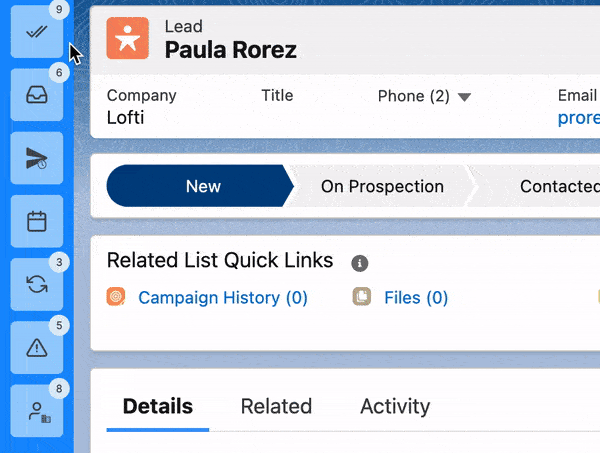Open the Campaign History (0) link
The height and width of the screenshot is (453, 600).
(223, 298)
